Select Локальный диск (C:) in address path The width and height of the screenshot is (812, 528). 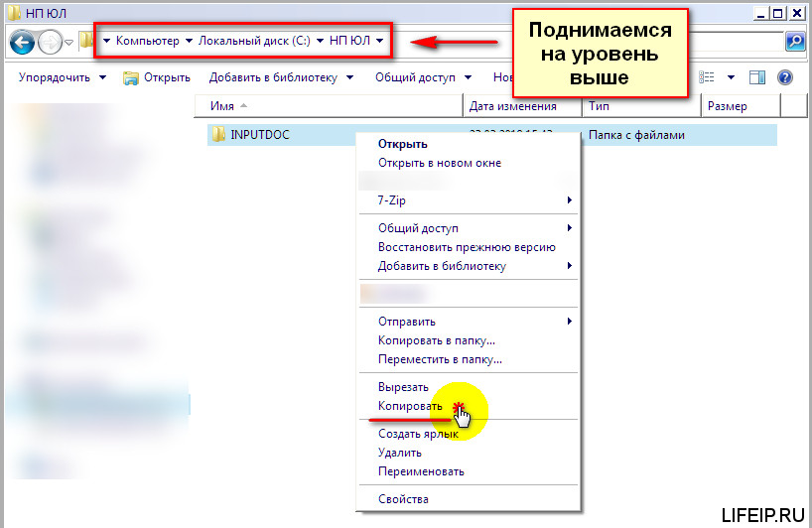pyautogui.click(x=254, y=41)
